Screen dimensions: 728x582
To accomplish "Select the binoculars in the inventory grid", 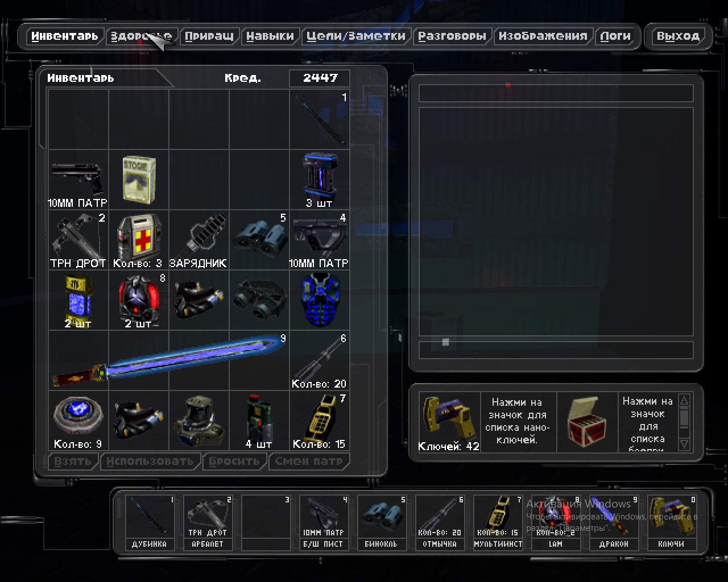I will [259, 240].
